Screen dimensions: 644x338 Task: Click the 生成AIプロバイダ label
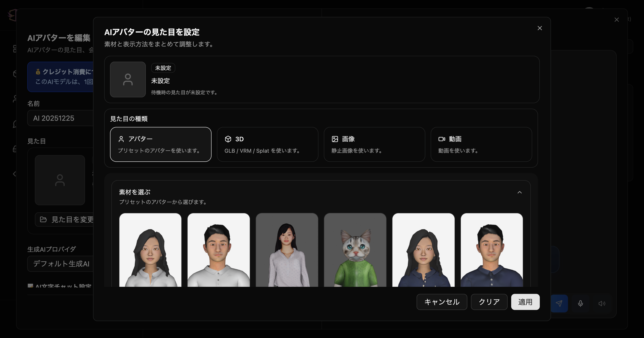coord(51,249)
